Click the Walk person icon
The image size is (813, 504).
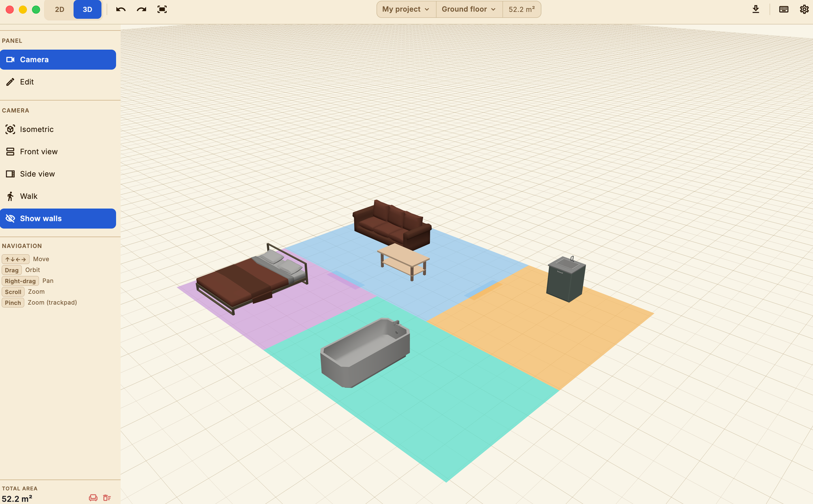tap(10, 196)
